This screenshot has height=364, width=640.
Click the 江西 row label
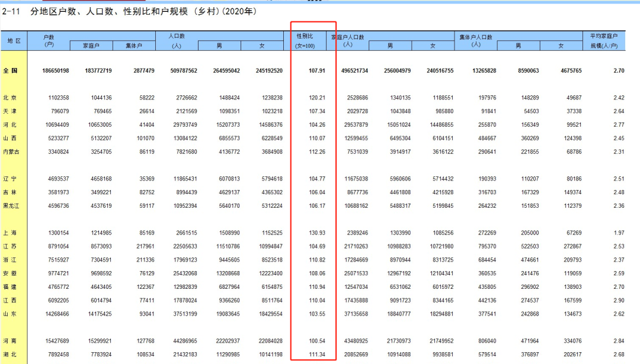(10, 301)
